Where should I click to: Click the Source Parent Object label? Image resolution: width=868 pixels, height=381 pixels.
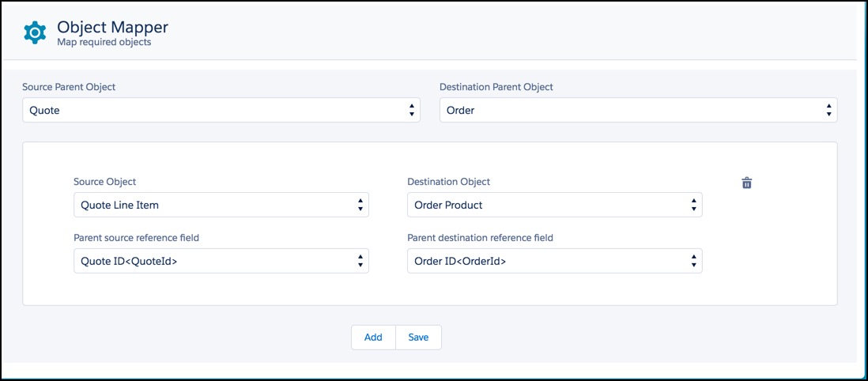(x=70, y=87)
